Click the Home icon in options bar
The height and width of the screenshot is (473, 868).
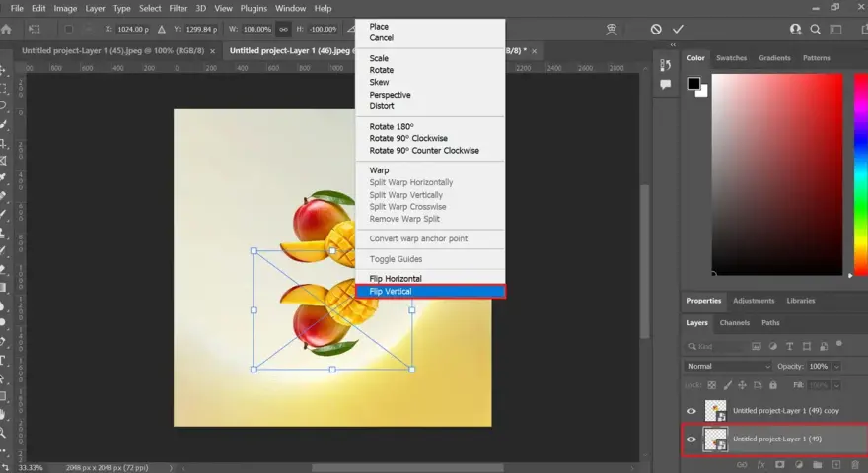coord(6,30)
